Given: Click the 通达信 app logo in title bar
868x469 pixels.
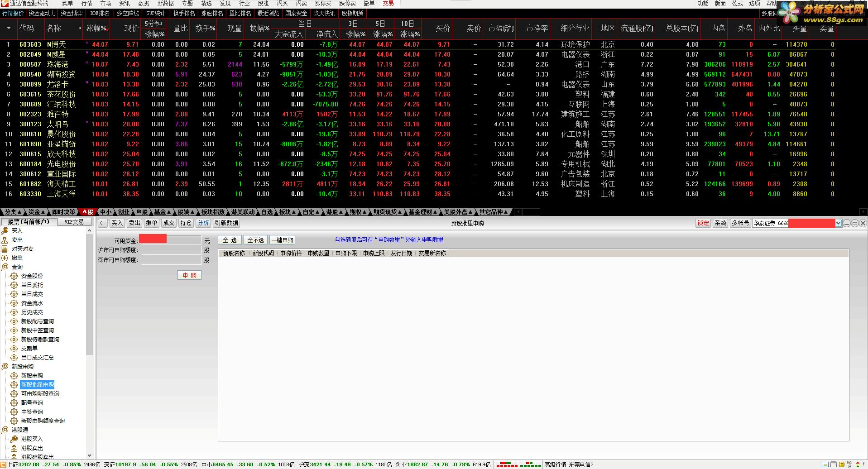Looking at the screenshot, I should (5, 4).
